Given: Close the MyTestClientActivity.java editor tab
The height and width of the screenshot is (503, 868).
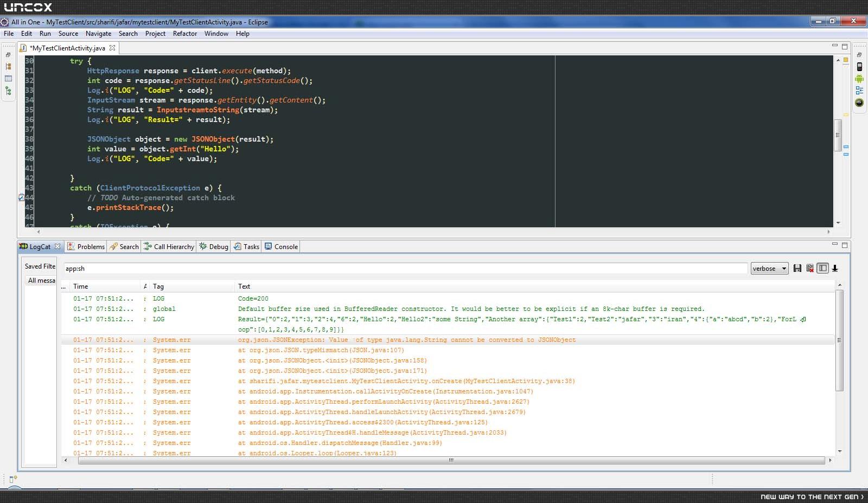Looking at the screenshot, I should tap(112, 48).
